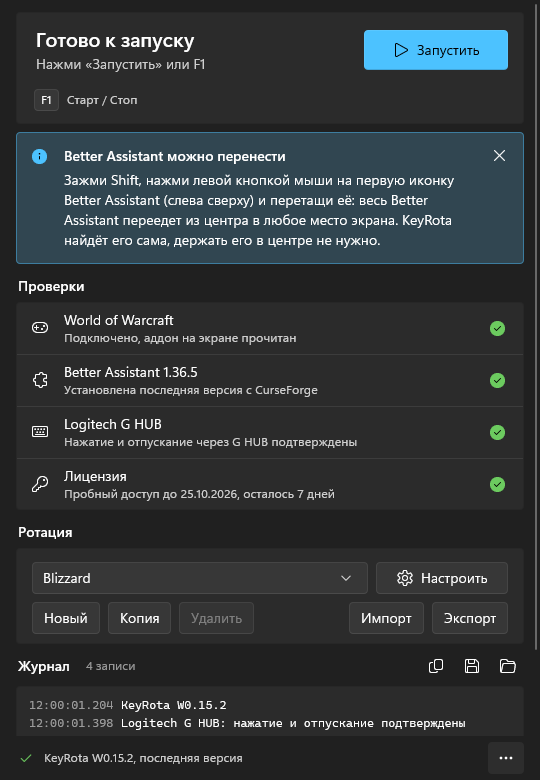Click green checkmark for Лицензия
Screen dimensions: 540x780
(x=497, y=485)
